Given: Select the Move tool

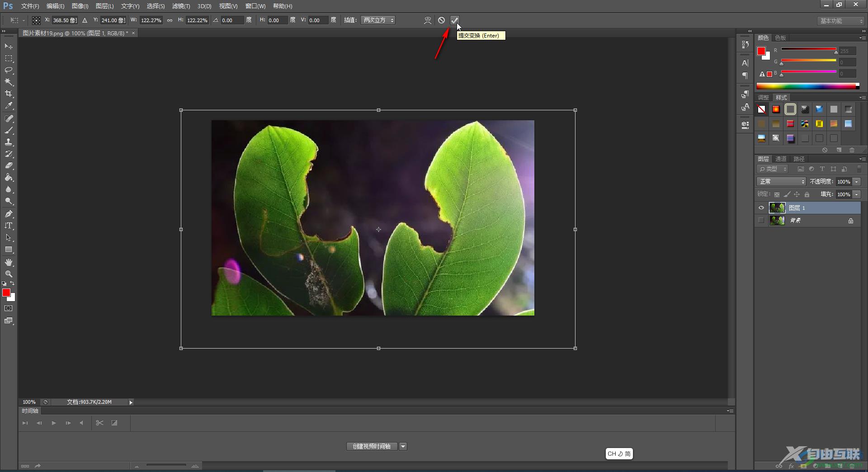Looking at the screenshot, I should tap(9, 47).
